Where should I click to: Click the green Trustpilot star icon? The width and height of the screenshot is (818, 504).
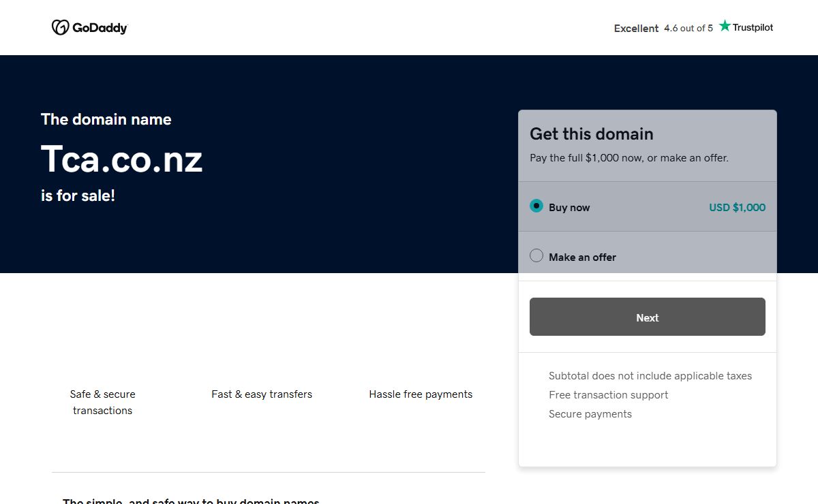pos(725,26)
